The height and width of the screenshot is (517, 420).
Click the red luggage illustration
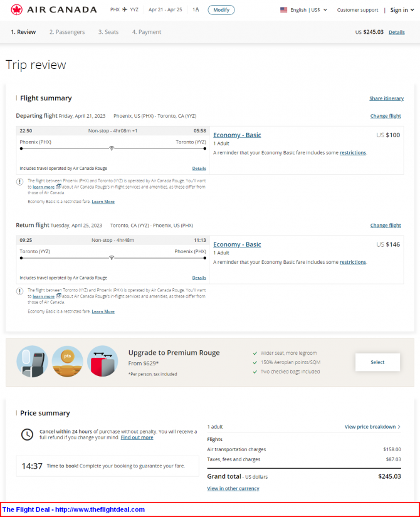pyautogui.click(x=103, y=362)
